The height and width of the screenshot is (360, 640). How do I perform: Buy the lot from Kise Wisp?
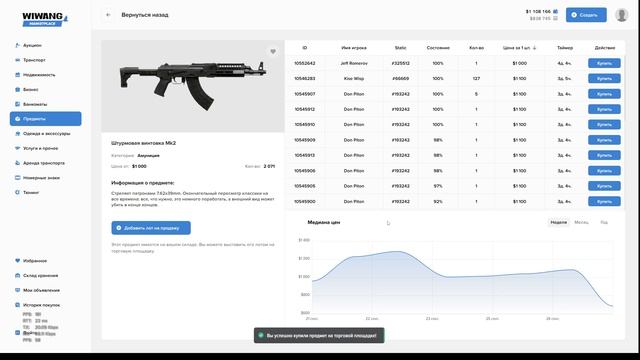604,78
